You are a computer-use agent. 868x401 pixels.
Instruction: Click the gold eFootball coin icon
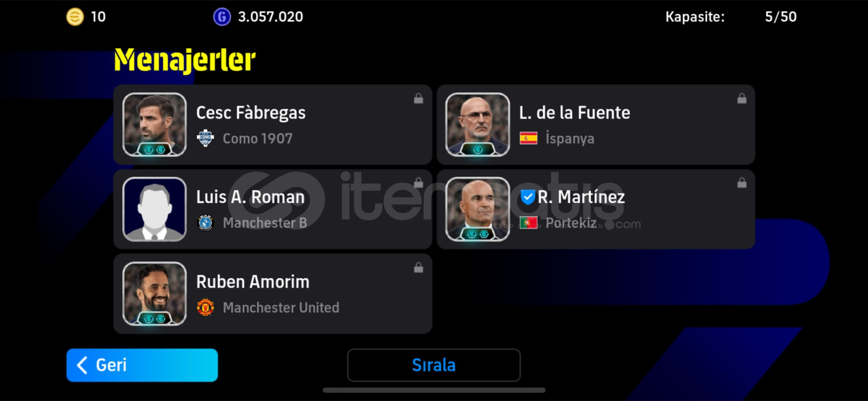coord(75,17)
